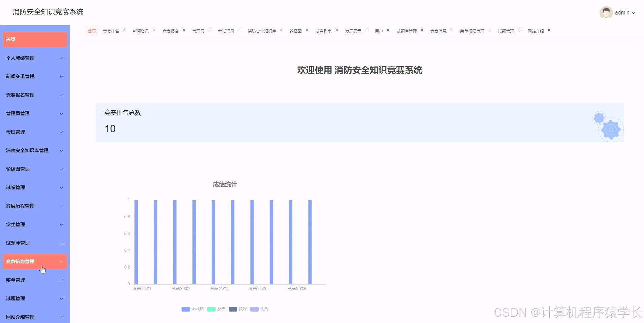644x323 pixels.
Task: Open 试题库管理 in the sidebar
Action: point(35,243)
